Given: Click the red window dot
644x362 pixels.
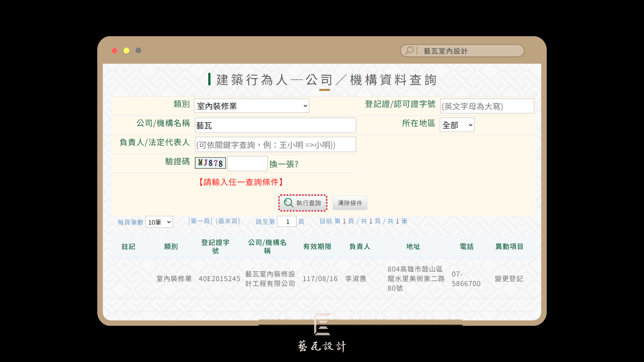Looking at the screenshot, I should (114, 51).
